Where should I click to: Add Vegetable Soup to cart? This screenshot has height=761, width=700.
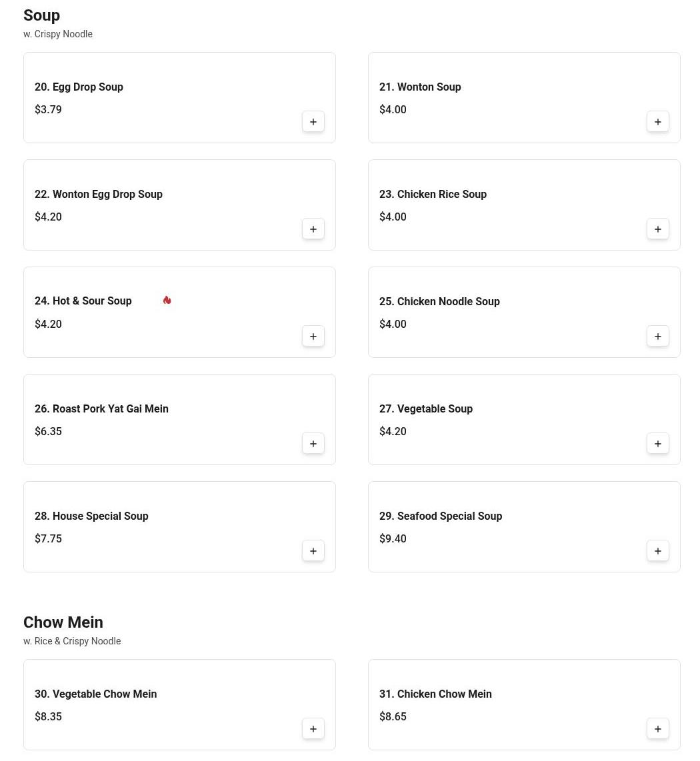coord(658,444)
